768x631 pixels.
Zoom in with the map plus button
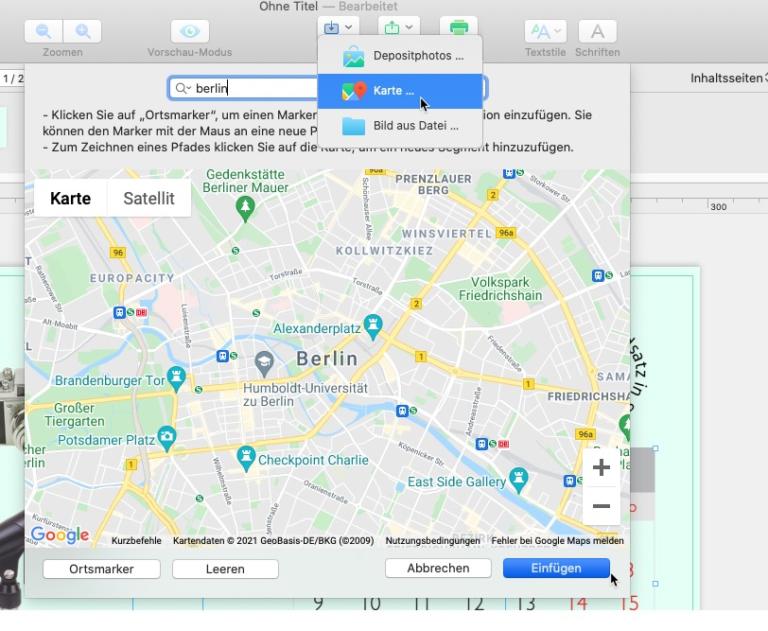601,467
